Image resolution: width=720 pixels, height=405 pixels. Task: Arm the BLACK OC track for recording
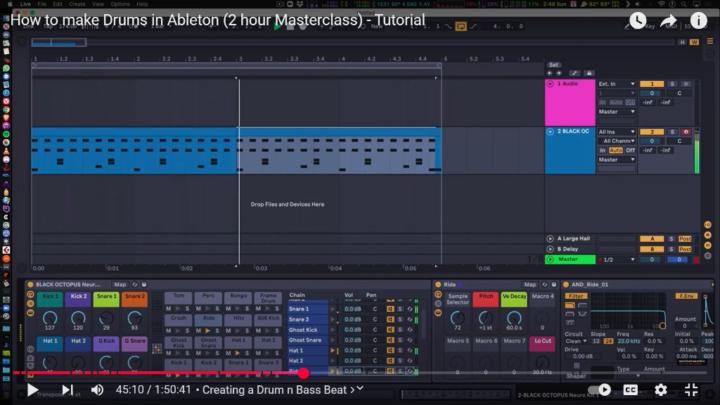[x=686, y=132]
